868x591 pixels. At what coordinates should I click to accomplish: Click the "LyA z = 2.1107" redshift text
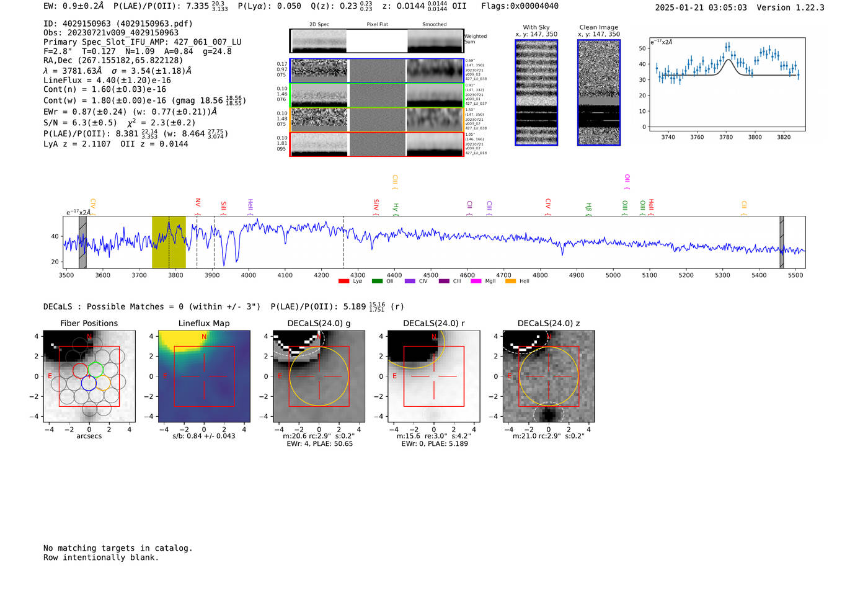tap(77, 144)
